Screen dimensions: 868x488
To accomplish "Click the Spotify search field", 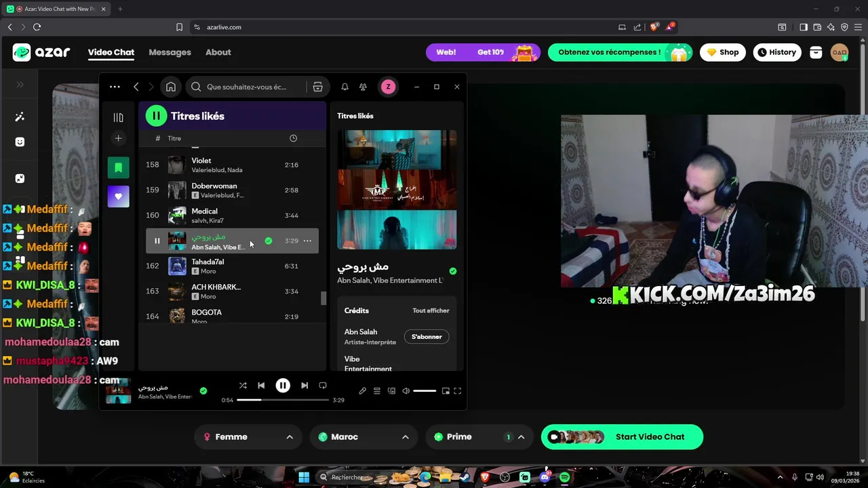I will coord(245,87).
